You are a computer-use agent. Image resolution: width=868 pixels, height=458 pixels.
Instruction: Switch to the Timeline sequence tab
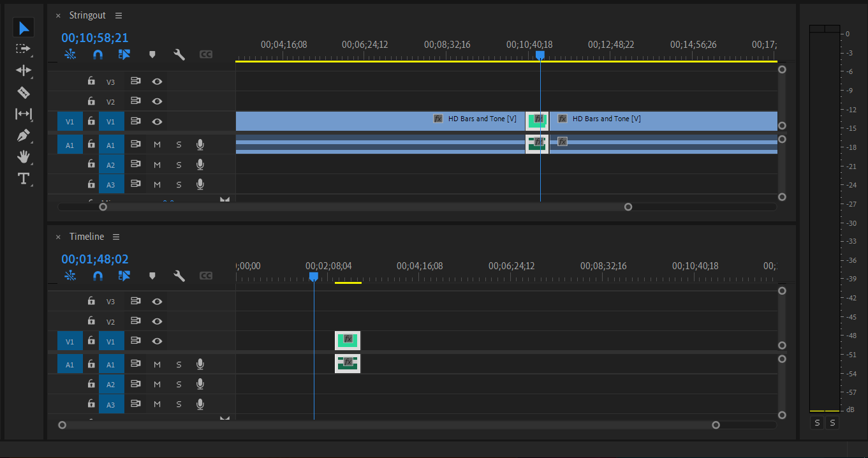coord(87,237)
